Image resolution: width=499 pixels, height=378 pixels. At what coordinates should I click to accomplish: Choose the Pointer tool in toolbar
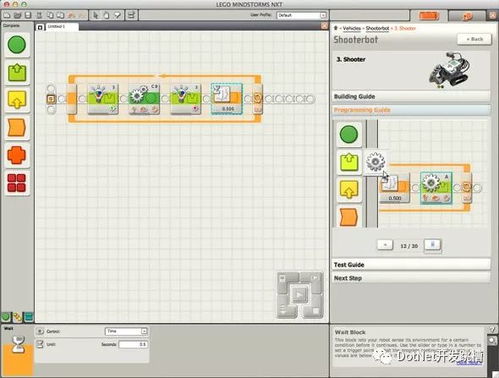click(x=96, y=15)
